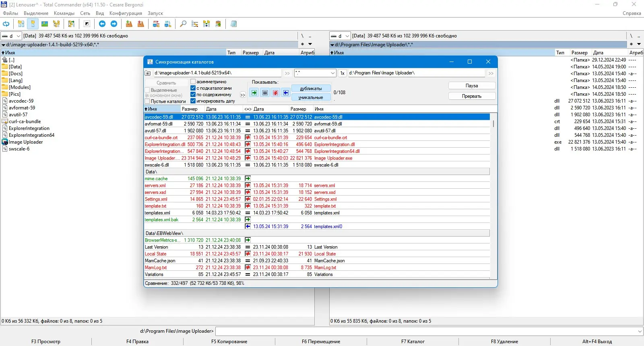
Task: Open the Команды menu
Action: (64, 13)
